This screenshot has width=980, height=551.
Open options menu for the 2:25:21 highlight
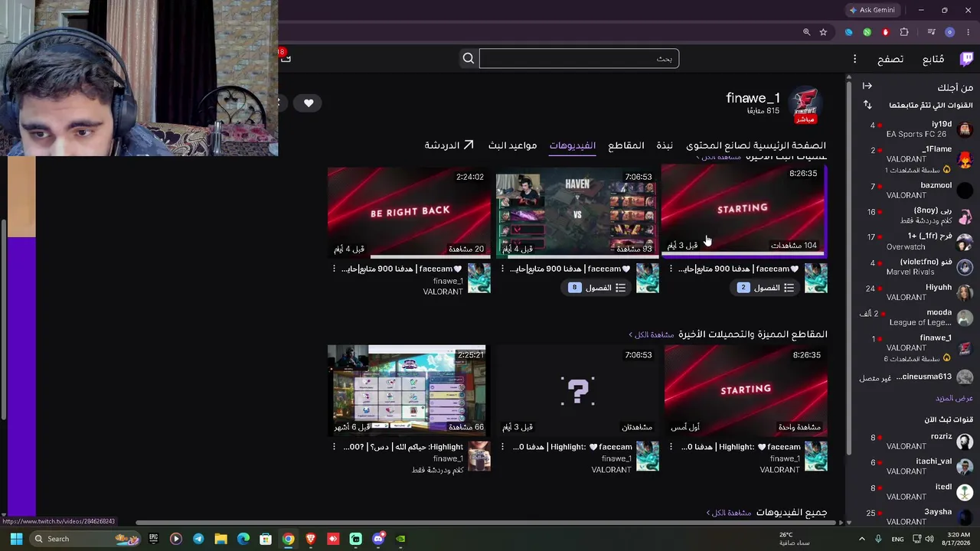click(x=334, y=447)
